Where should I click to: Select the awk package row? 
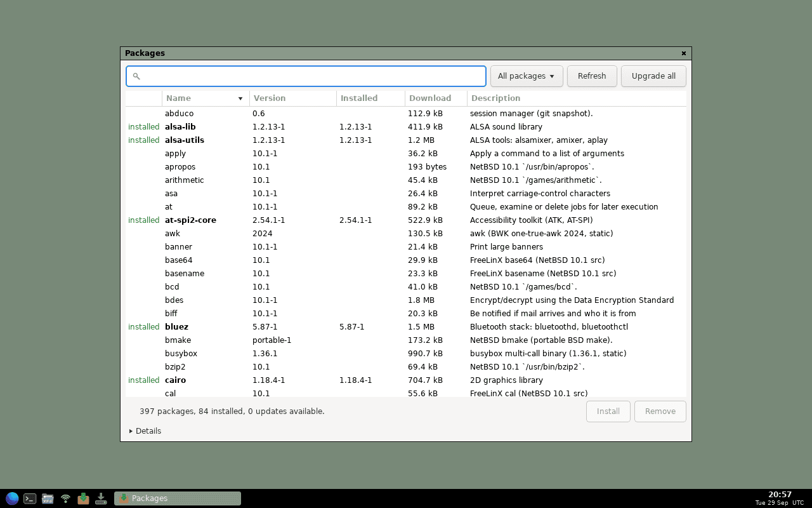coord(406,234)
